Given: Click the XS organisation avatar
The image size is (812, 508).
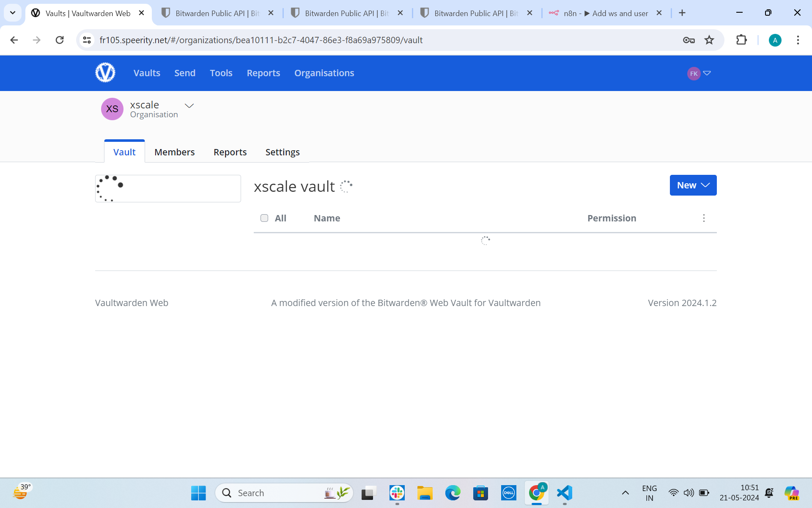Looking at the screenshot, I should pos(112,109).
